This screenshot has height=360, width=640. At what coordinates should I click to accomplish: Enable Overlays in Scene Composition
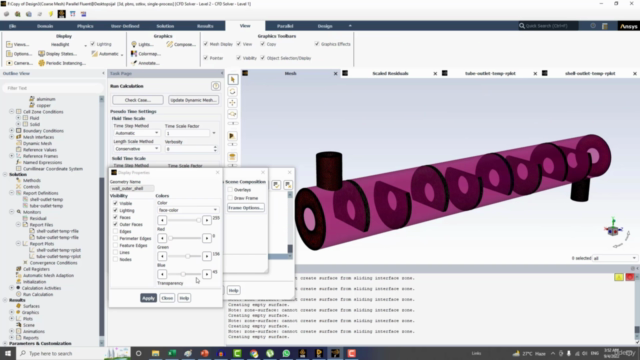coord(230,190)
